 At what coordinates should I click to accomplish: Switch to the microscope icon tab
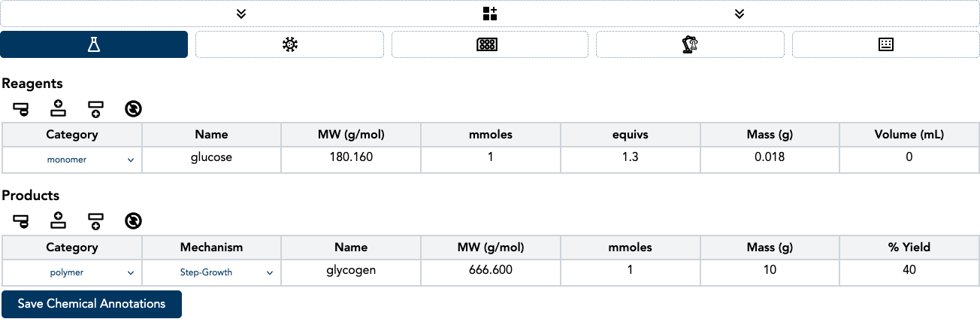coord(689,44)
